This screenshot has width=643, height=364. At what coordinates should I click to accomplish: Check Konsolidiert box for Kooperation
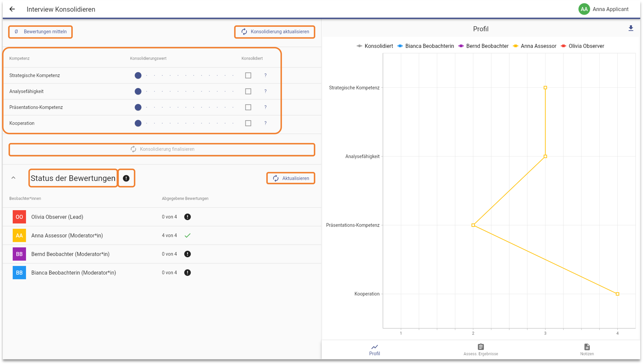pos(248,124)
